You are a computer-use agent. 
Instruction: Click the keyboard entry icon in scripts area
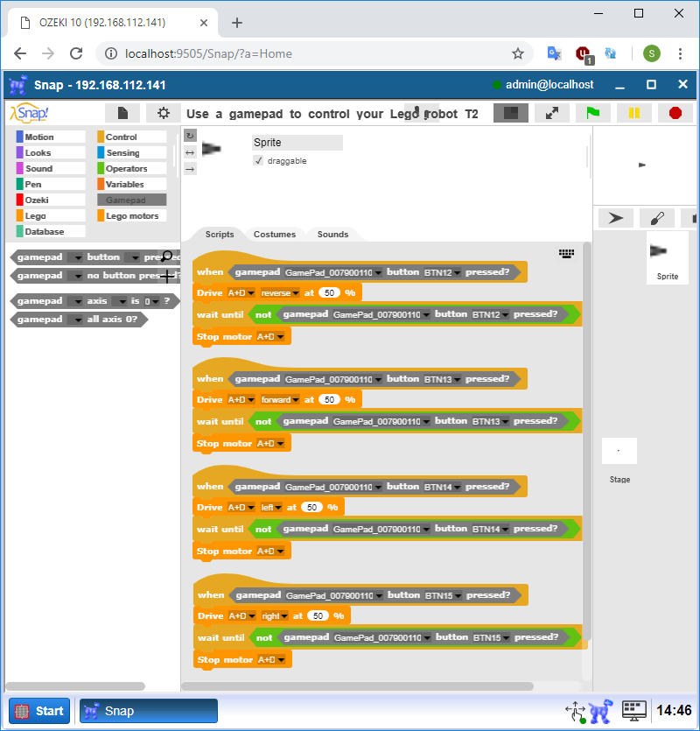pos(566,253)
